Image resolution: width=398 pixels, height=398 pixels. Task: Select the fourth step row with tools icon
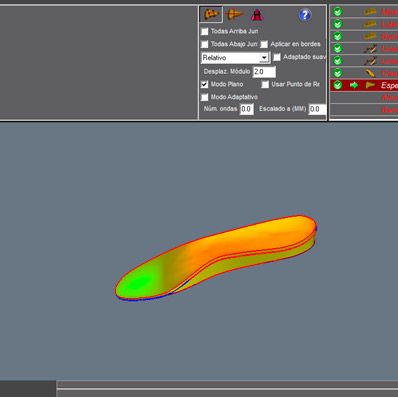(364, 49)
